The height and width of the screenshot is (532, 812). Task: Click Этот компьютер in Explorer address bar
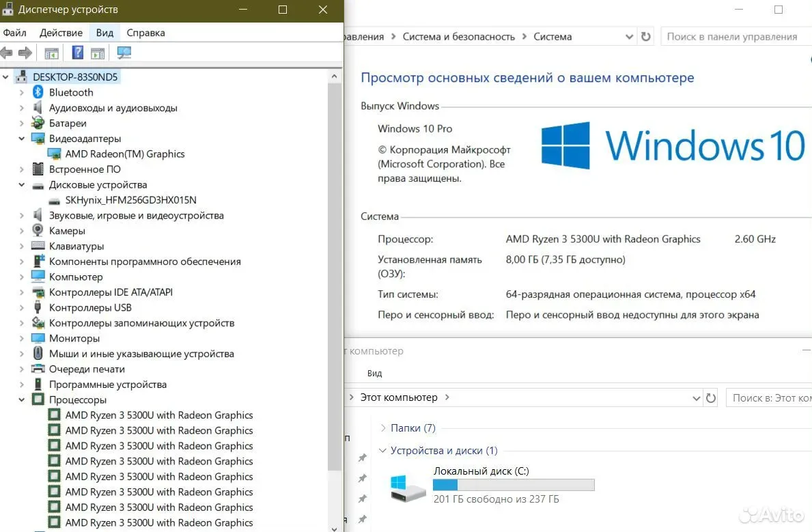click(x=399, y=397)
